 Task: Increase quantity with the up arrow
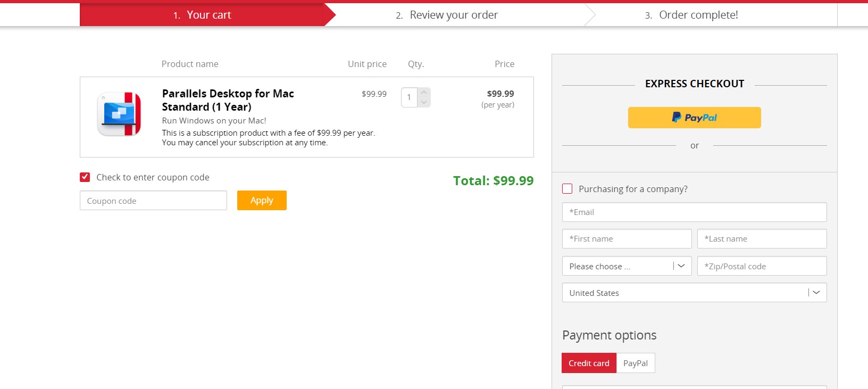coord(424,93)
